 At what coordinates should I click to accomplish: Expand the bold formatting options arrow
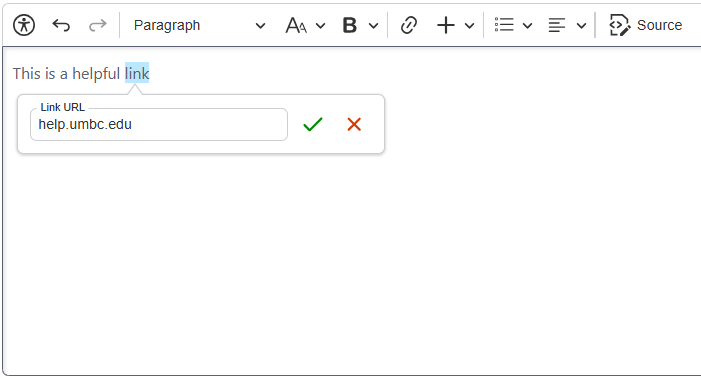click(373, 25)
